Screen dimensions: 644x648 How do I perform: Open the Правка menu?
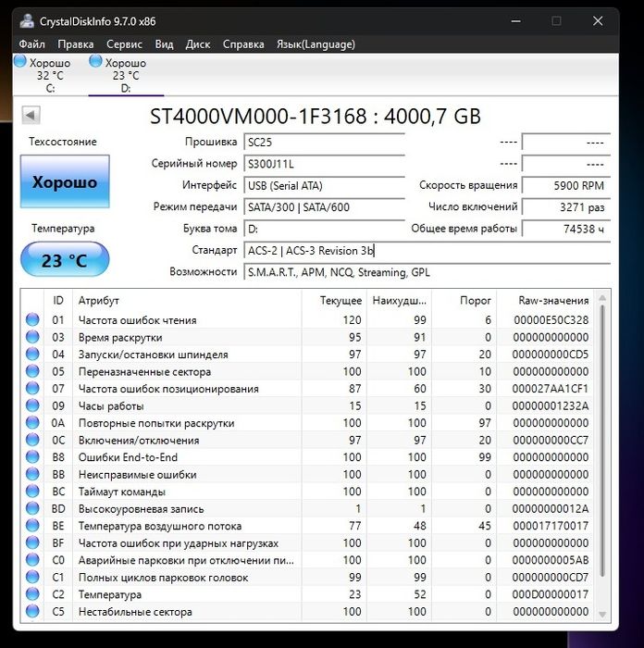click(x=76, y=44)
